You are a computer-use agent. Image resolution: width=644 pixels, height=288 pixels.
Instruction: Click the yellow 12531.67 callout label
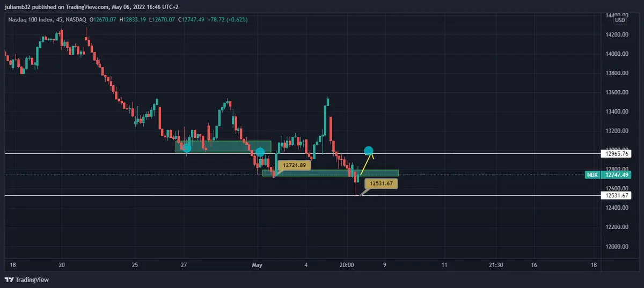[381, 183]
